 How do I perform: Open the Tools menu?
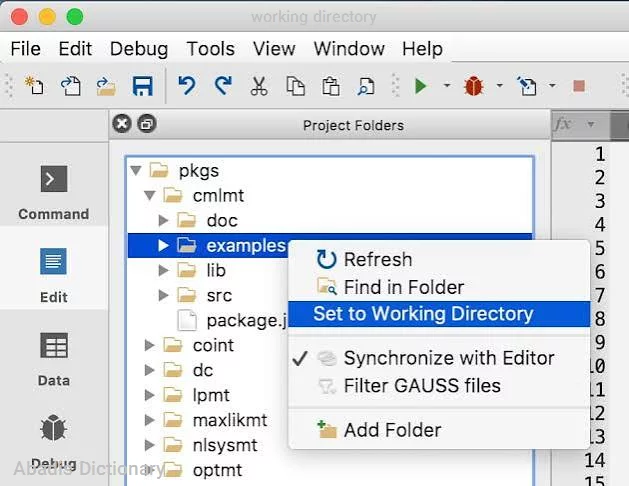tap(211, 49)
